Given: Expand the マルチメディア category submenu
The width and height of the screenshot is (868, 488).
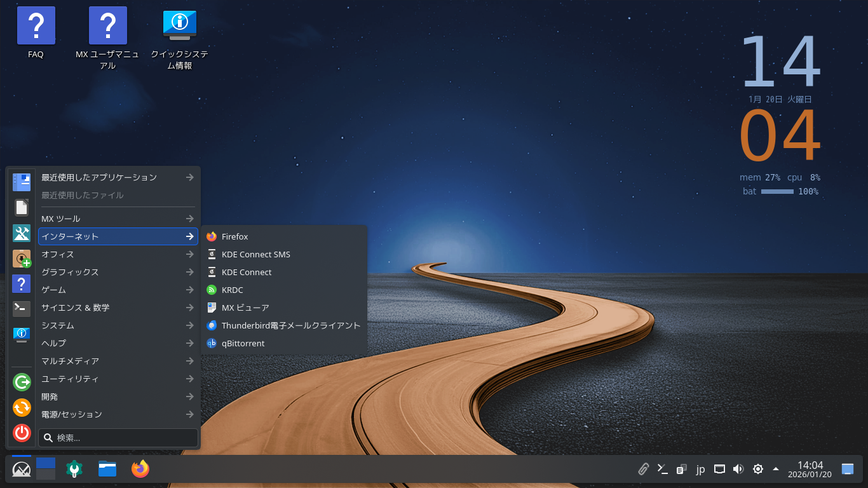Looking at the screenshot, I should pos(118,361).
